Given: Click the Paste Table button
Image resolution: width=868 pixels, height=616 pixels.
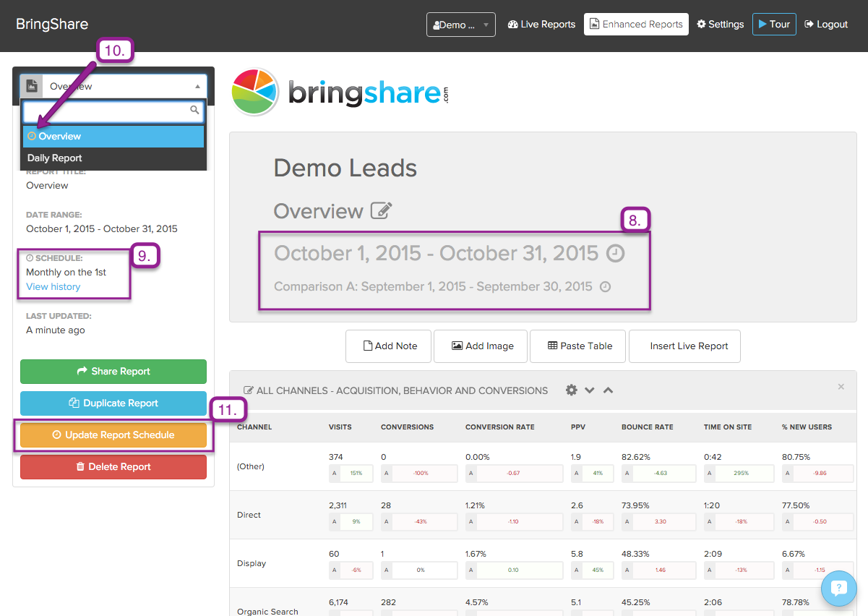Looking at the screenshot, I should (579, 346).
